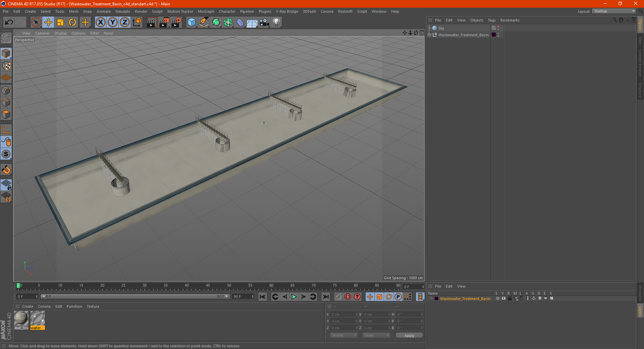Click the X position input field
Screen dimensions: 644x349
click(344, 314)
